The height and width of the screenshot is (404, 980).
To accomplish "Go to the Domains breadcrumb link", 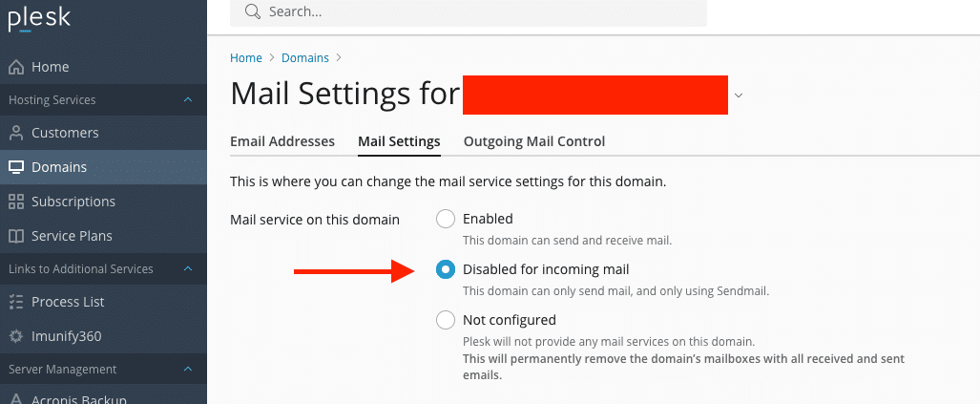I will tap(305, 58).
